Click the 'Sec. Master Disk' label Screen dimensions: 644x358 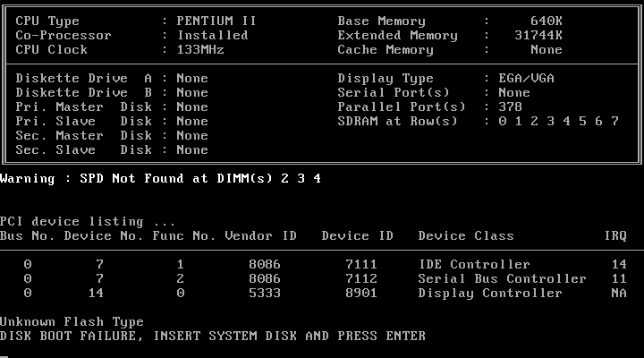tap(84, 136)
